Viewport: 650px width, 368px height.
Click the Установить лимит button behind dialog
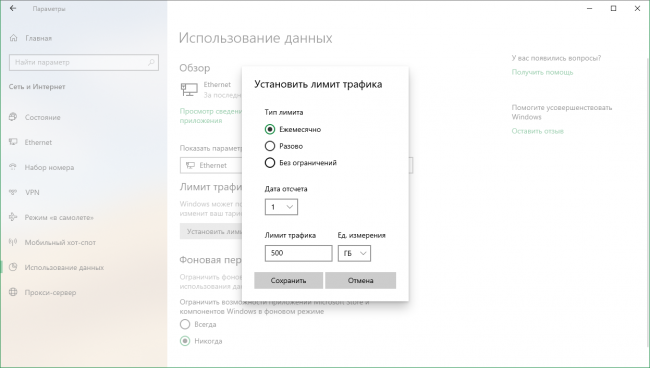pos(211,231)
